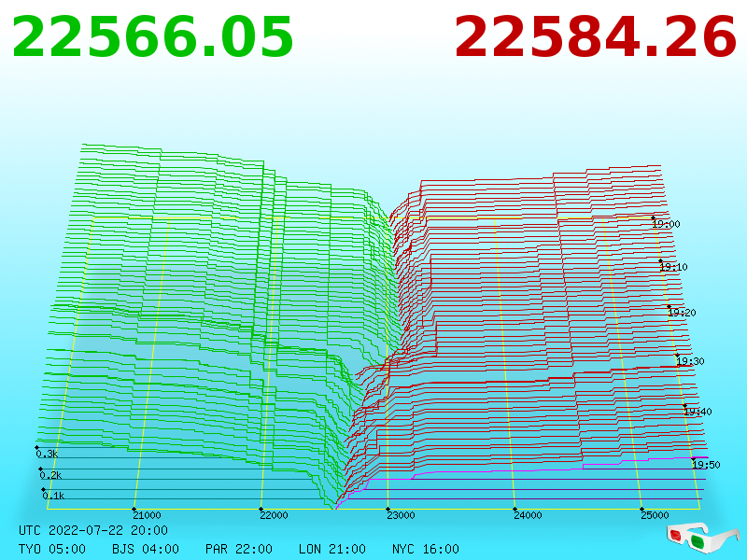Click the 0.1k depth axis label
The height and width of the screenshot is (560, 747).
point(53,496)
